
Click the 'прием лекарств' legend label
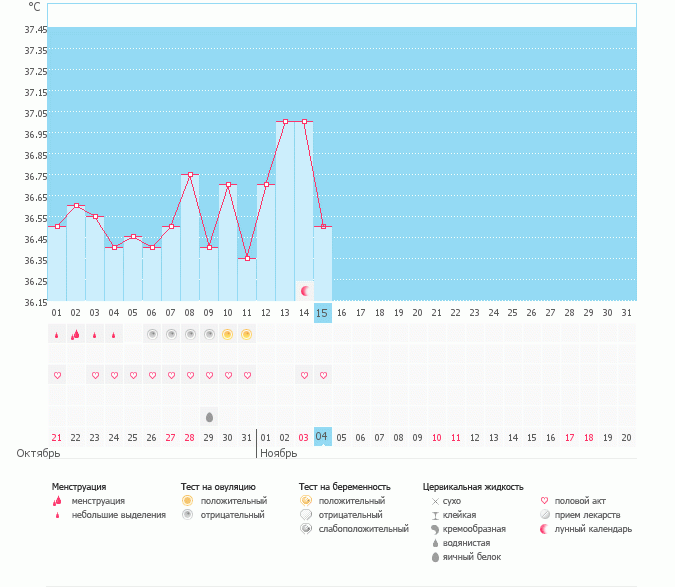(596, 515)
